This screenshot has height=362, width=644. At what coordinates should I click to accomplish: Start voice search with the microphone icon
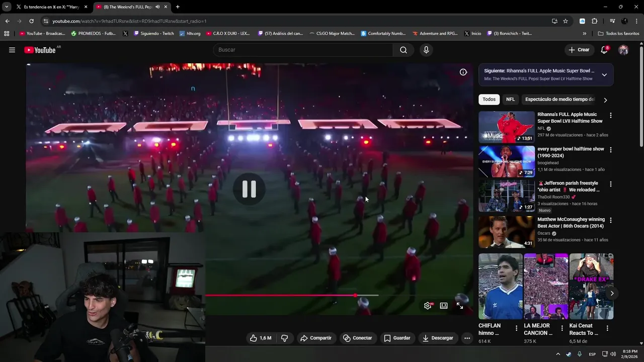point(426,50)
